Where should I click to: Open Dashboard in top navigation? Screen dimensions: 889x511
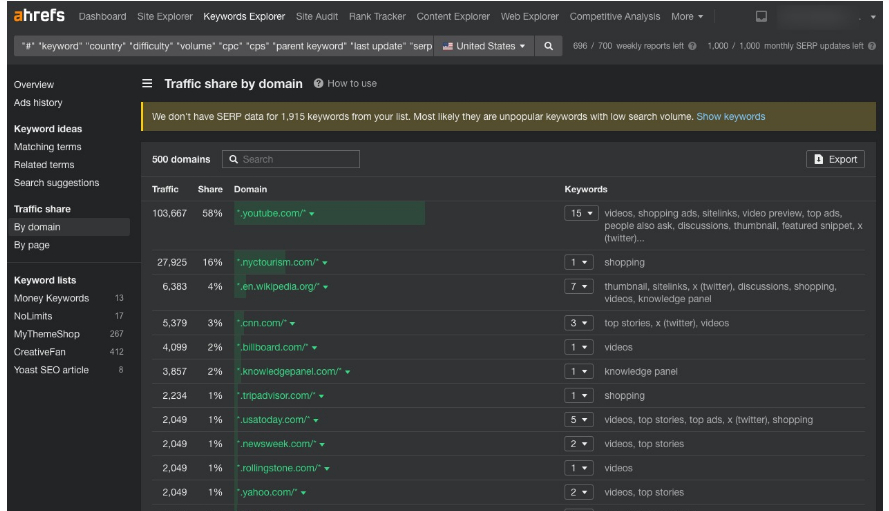pyautogui.click(x=103, y=16)
